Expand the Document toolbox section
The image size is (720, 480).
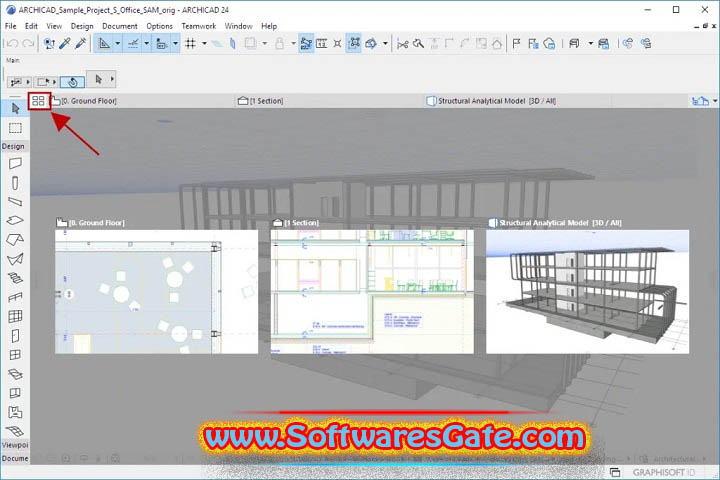pyautogui.click(x=15, y=458)
